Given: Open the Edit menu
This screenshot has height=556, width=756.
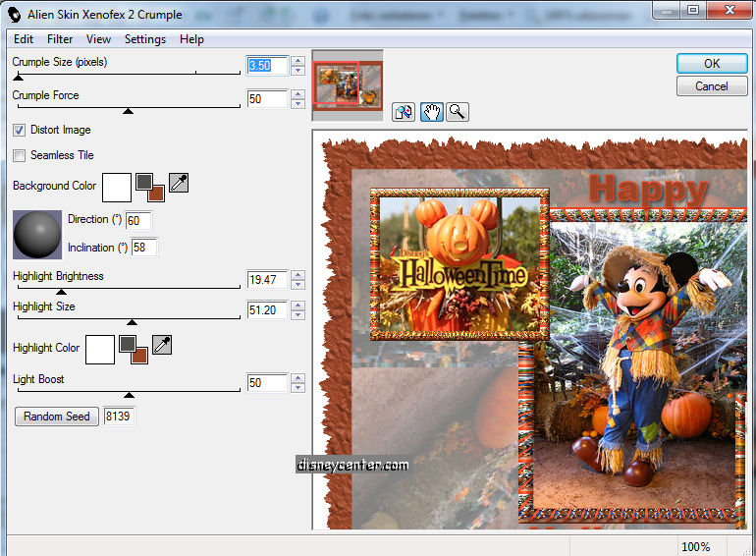Looking at the screenshot, I should tap(24, 39).
